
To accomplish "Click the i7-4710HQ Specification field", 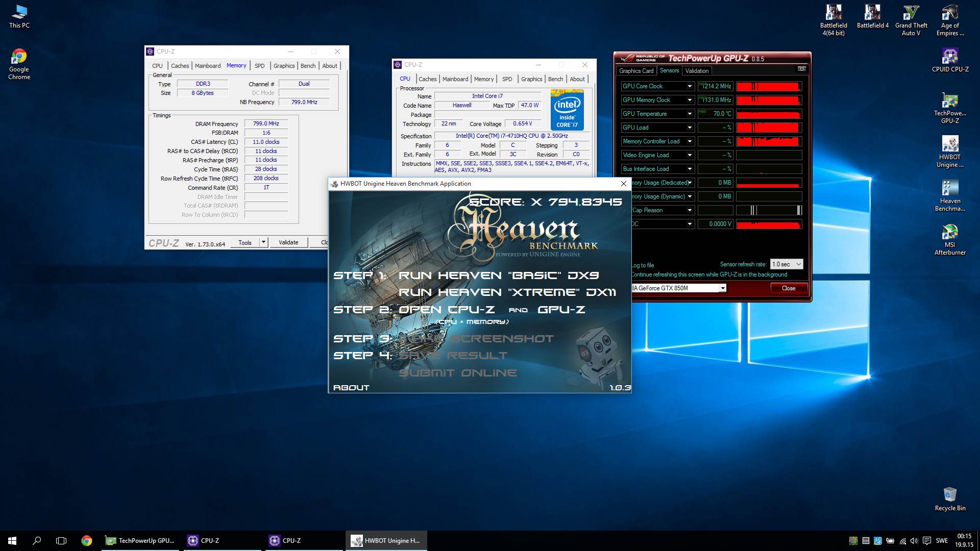I will 511,136.
